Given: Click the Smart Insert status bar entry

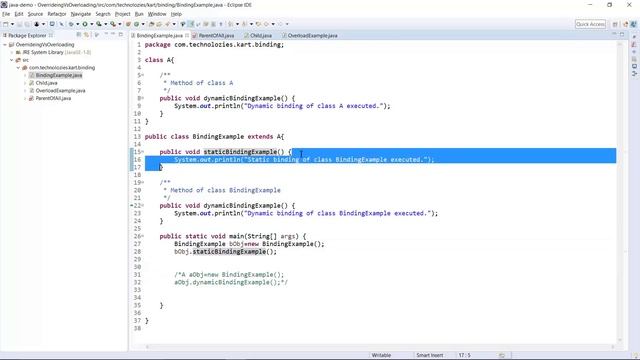Looking at the screenshot, I should tap(430, 355).
